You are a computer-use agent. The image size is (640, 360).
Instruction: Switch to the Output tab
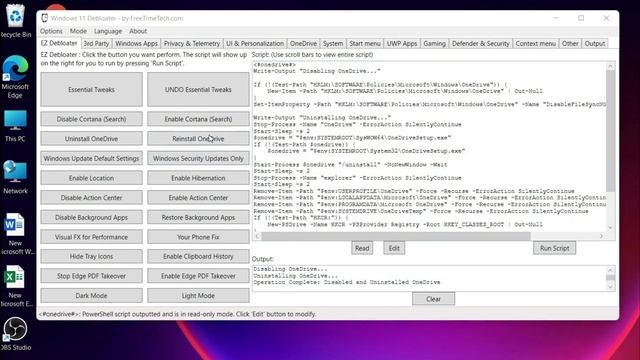(x=595, y=44)
